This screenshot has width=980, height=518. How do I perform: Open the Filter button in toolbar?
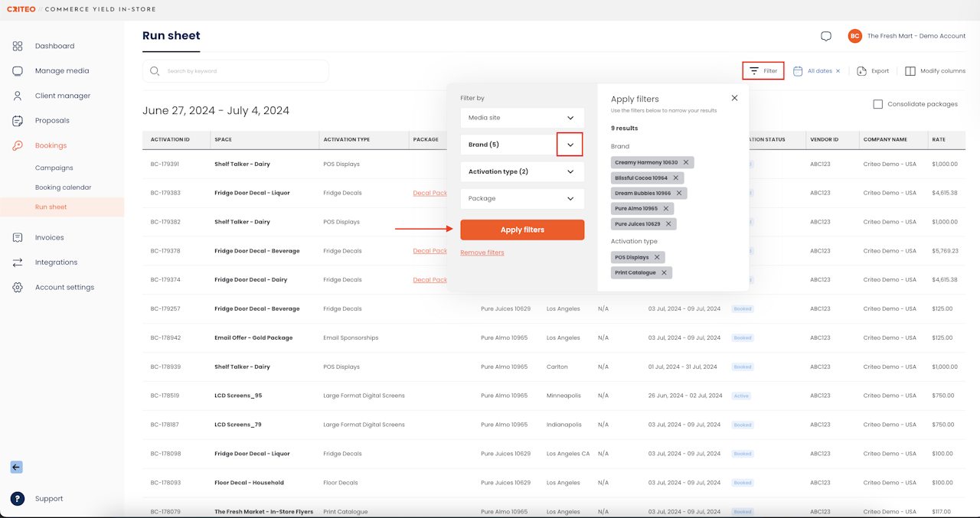tap(763, 70)
